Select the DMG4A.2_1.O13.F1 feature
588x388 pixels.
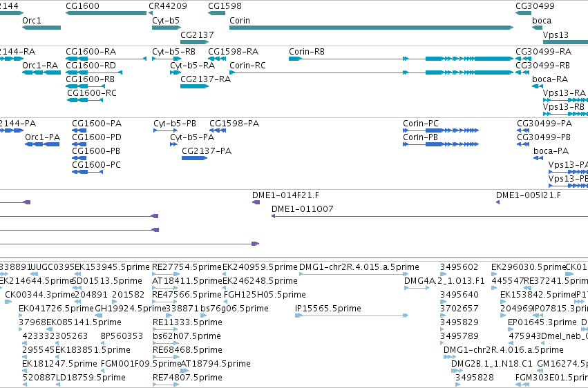[417, 288]
